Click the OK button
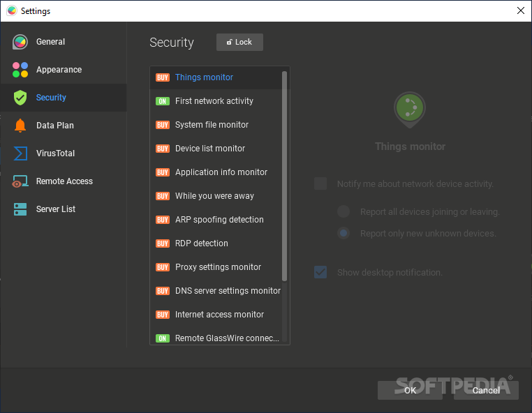Viewport: 532px width, 413px height. tap(410, 390)
